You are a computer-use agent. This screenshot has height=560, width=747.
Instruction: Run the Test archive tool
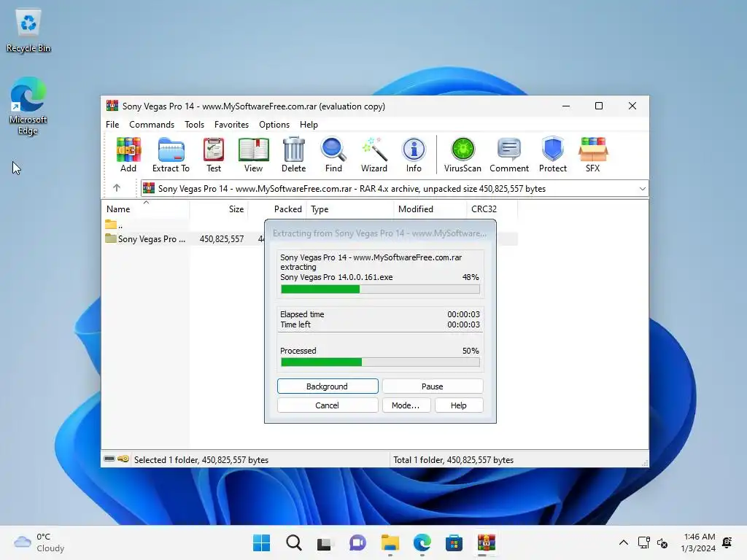coord(214,155)
